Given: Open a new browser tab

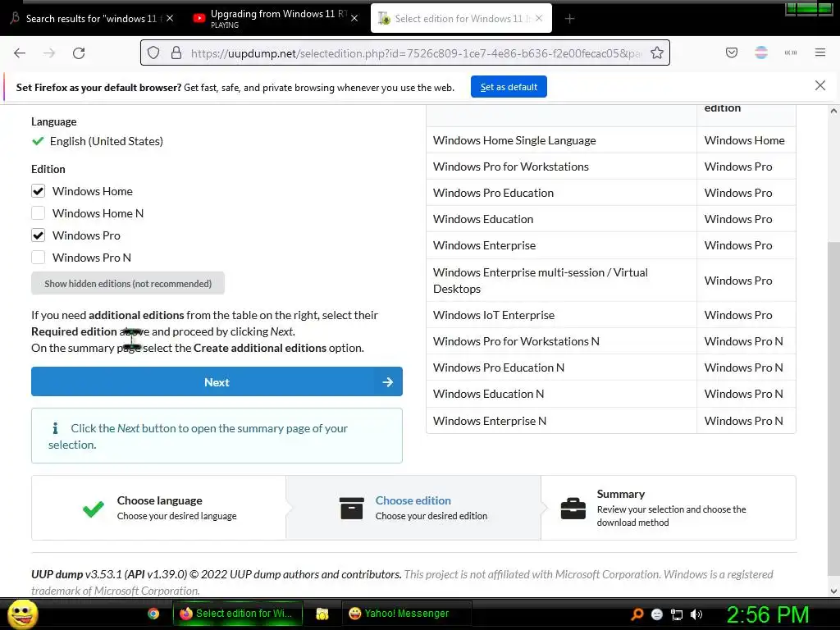Looking at the screenshot, I should tap(570, 19).
